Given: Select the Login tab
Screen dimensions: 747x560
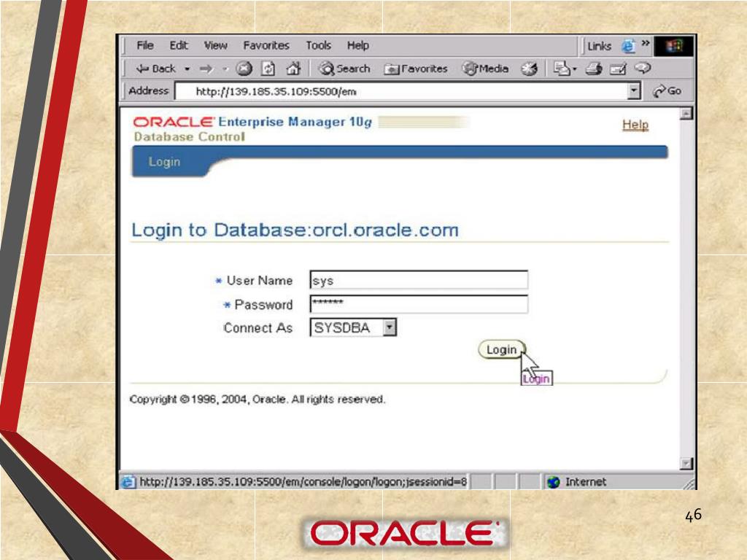Looking at the screenshot, I should tap(164, 162).
